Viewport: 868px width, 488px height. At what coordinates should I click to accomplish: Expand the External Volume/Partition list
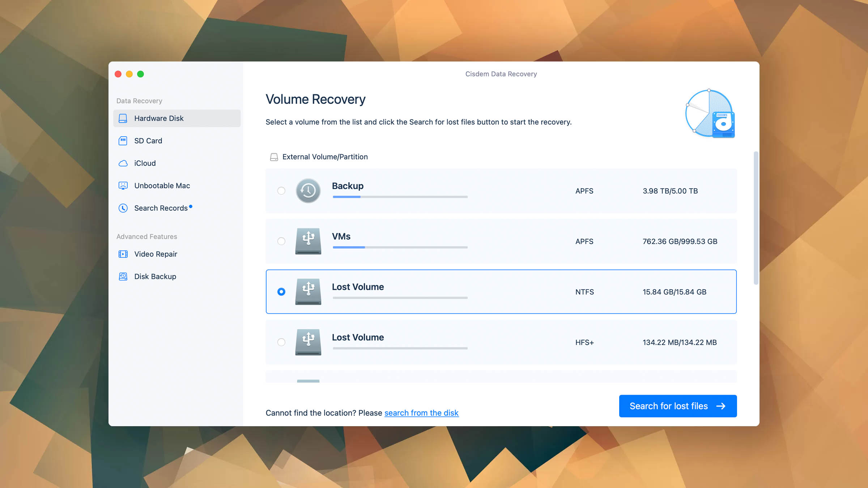(x=324, y=157)
